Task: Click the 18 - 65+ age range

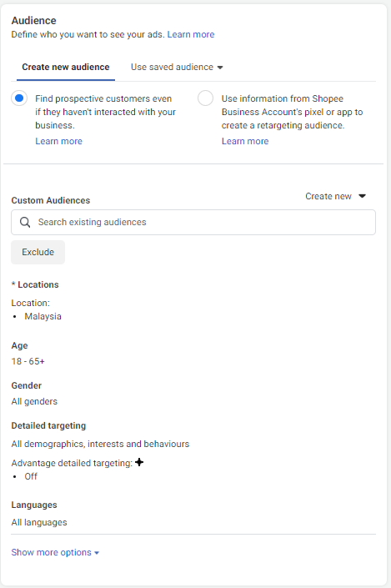Action: (28, 361)
